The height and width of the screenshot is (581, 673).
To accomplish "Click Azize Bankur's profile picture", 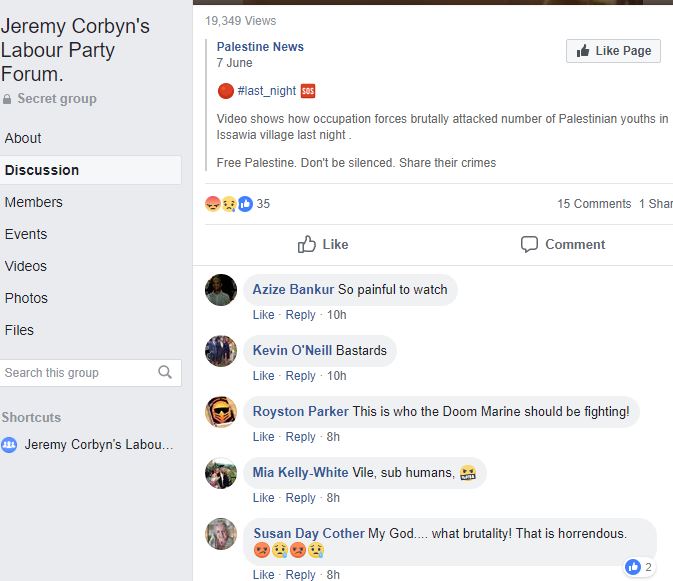I will 221,290.
